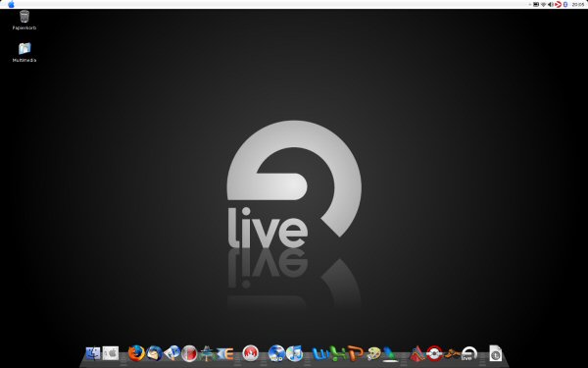
Task: Open the orange P presentation icon
Action: (x=356, y=353)
